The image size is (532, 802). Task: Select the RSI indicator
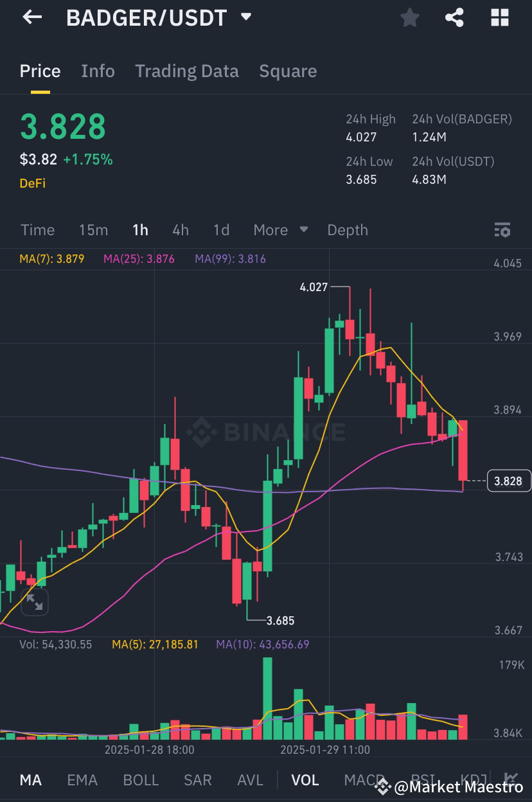pyautogui.click(x=423, y=780)
